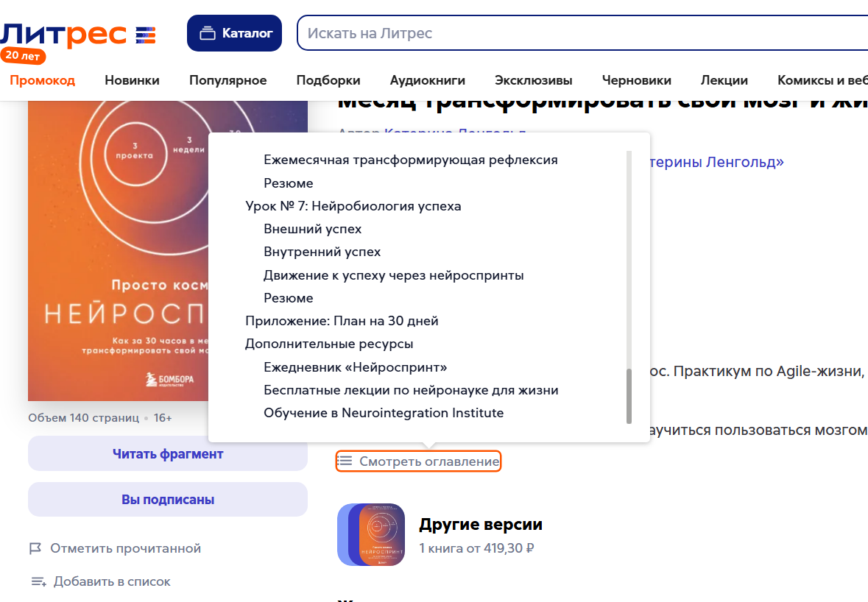Open 'Дополнительные ресурсы' contents entry
868x602 pixels.
pyautogui.click(x=329, y=344)
